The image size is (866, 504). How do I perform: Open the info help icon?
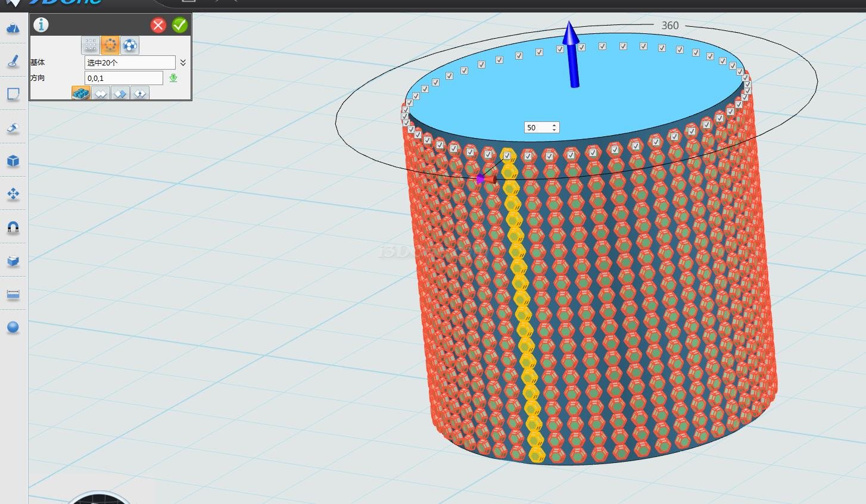41,25
